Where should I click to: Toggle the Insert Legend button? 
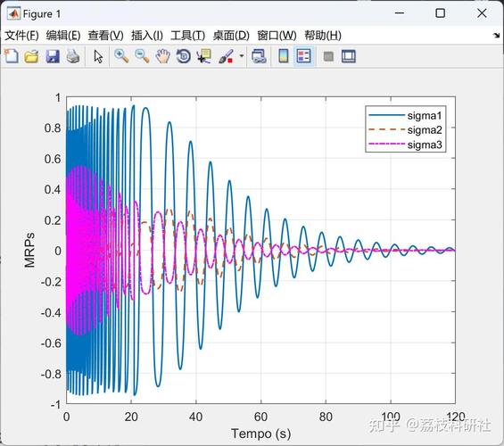(304, 56)
